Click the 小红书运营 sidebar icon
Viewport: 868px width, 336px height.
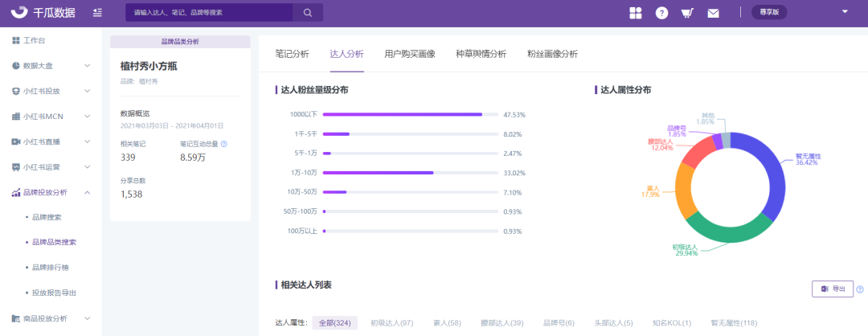[15, 166]
